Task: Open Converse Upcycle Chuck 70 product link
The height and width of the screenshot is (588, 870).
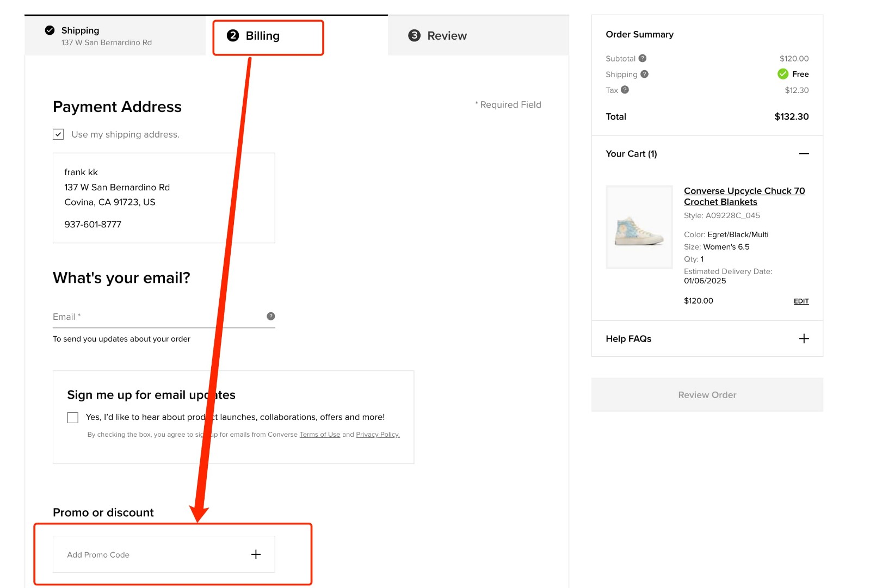Action: (x=744, y=196)
